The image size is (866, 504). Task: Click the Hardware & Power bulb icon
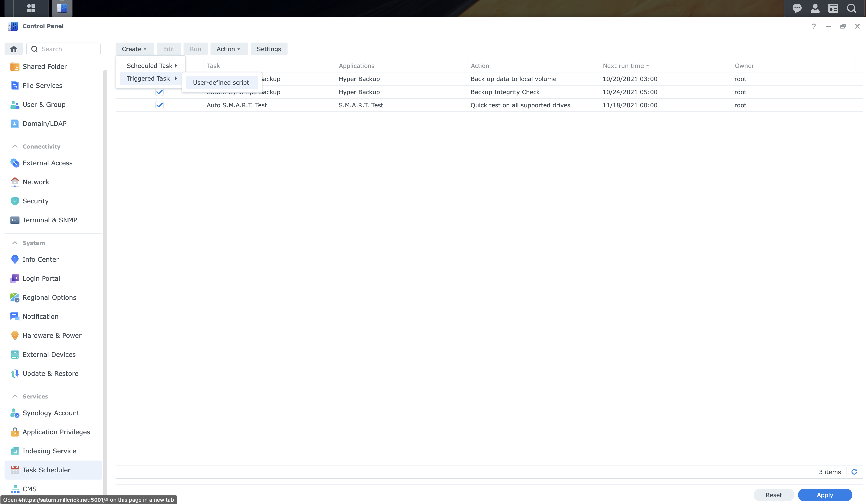[15, 335]
